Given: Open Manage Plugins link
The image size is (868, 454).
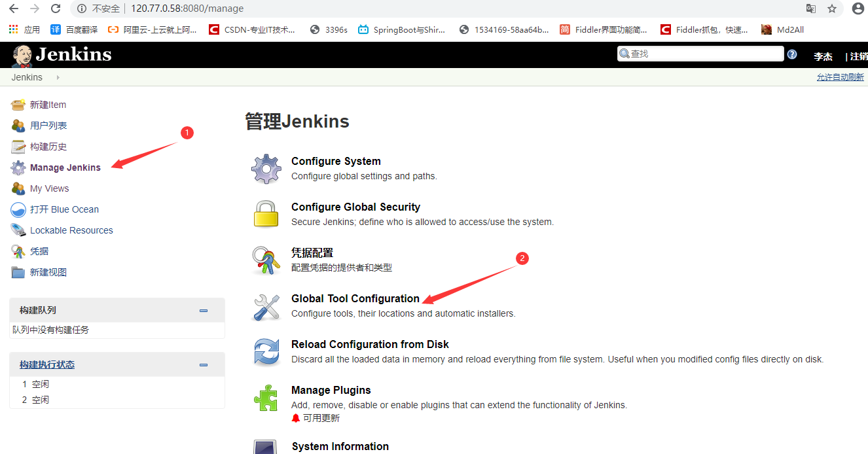Looking at the screenshot, I should 331,391.
